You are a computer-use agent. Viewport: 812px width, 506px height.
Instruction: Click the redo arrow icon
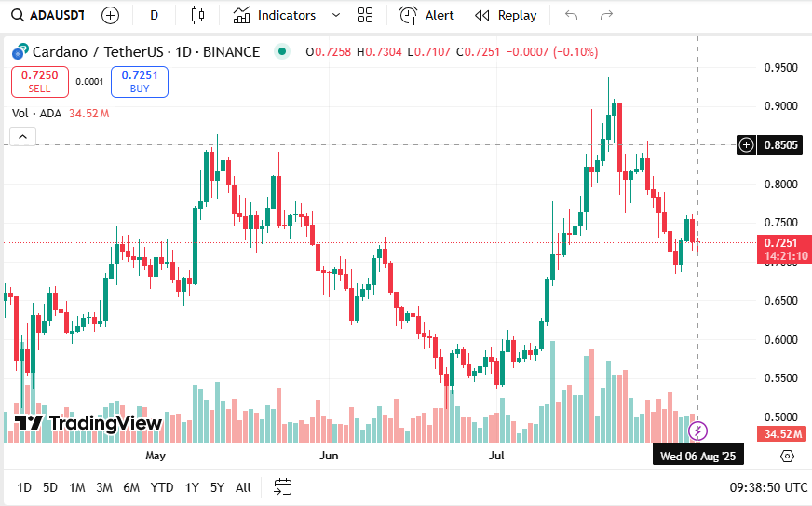(x=606, y=15)
